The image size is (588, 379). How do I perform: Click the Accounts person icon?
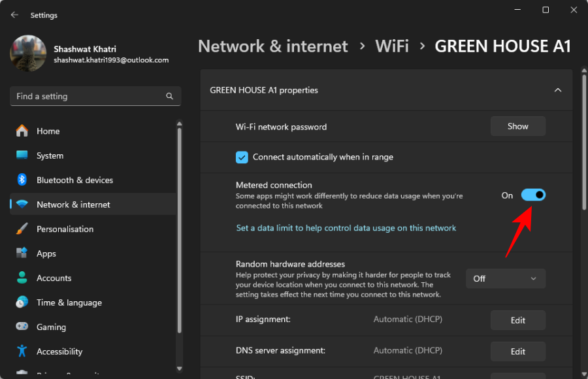[22, 278]
